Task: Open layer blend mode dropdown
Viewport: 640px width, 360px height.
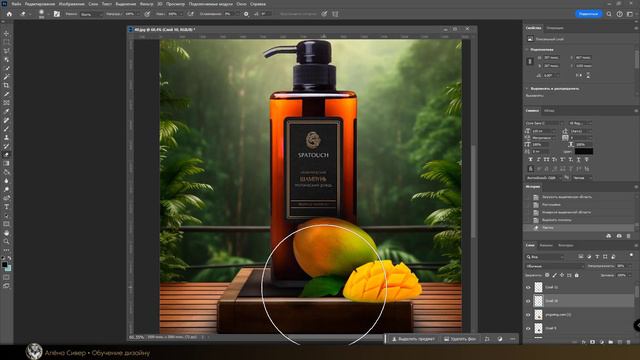Action: [555, 266]
